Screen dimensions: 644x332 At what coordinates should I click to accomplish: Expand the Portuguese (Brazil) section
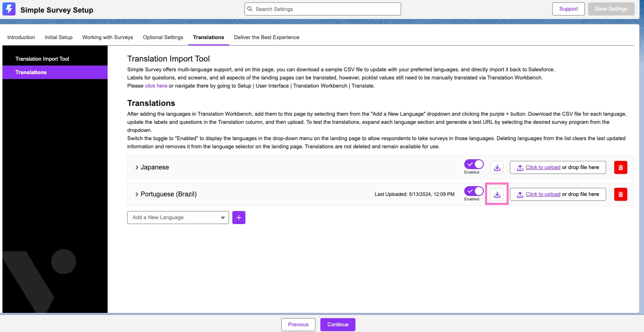tap(137, 194)
